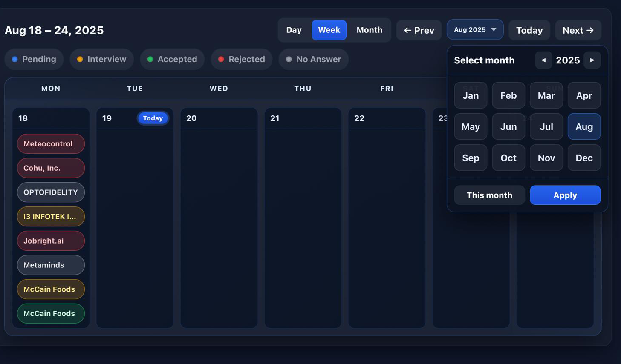
Task: Click the MON column header
Action: tap(51, 89)
